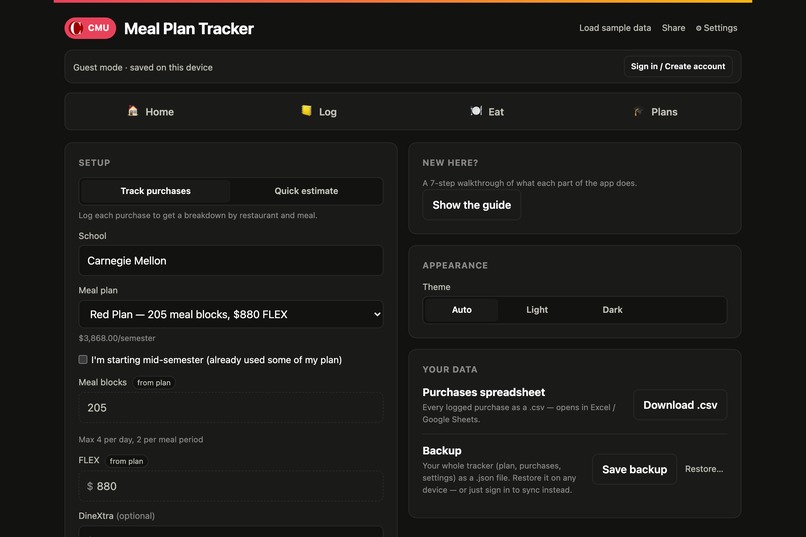Click the FLEX amount field showing 880
Screen dimensions: 806x537
(x=231, y=486)
